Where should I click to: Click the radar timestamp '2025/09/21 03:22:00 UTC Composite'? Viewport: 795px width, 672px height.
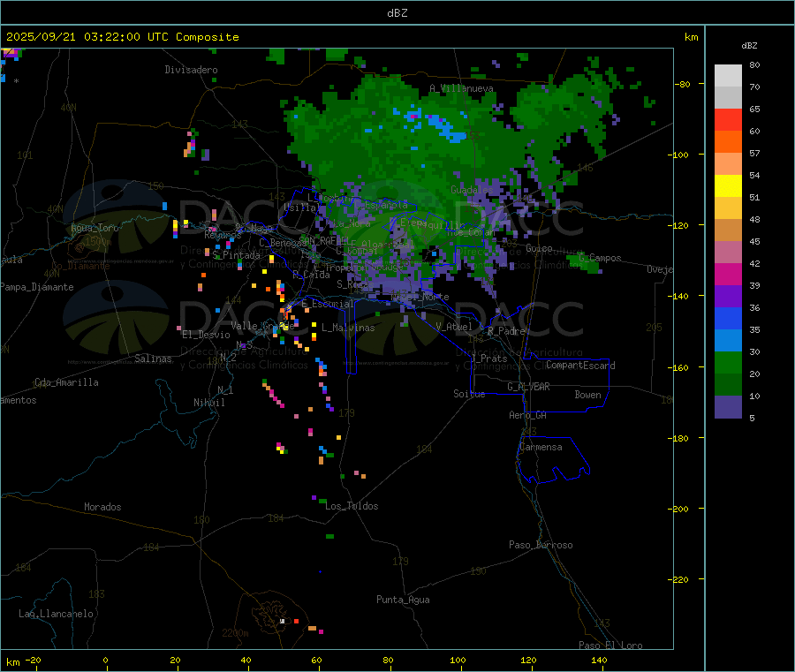(122, 37)
